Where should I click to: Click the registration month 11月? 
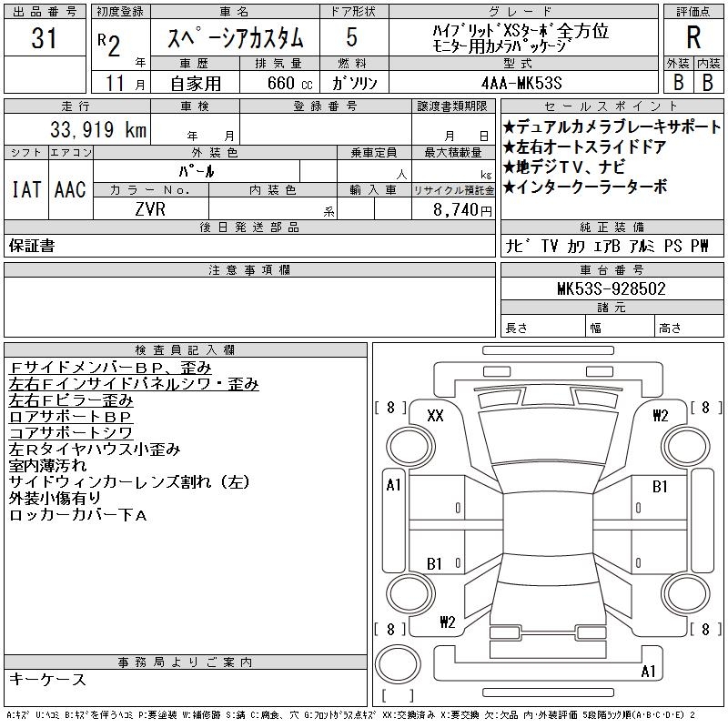pyautogui.click(x=125, y=83)
